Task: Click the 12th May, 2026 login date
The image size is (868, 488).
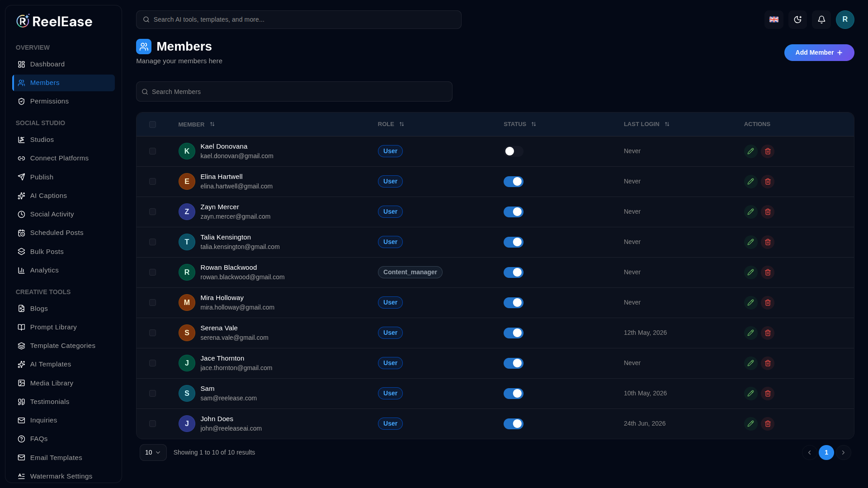Action: (x=645, y=333)
